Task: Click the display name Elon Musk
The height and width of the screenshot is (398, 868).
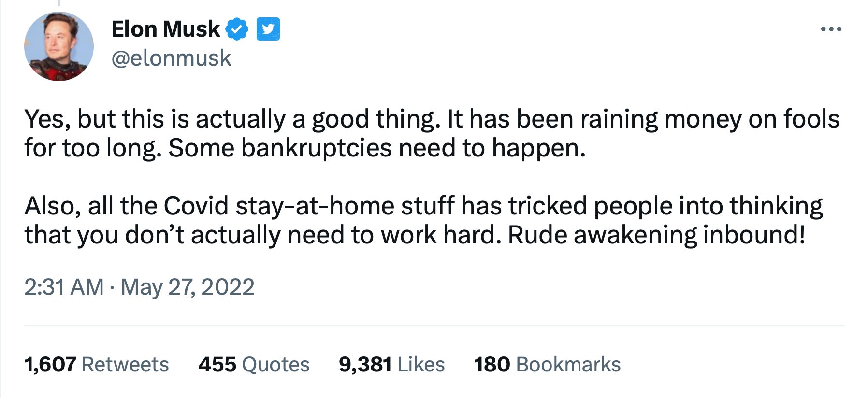Action: pyautogui.click(x=165, y=29)
